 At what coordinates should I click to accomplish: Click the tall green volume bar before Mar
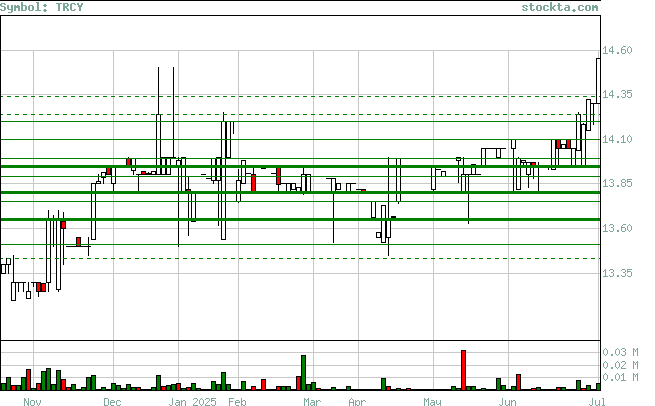[303, 373]
